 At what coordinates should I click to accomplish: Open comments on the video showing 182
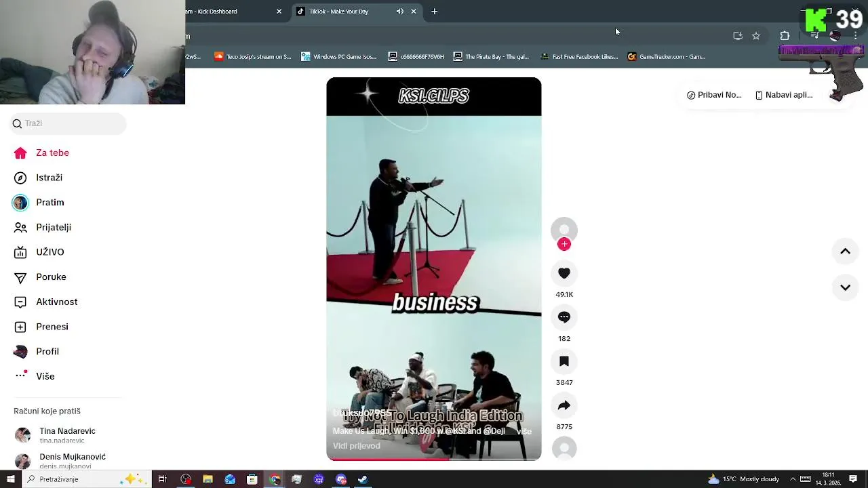pyautogui.click(x=564, y=317)
